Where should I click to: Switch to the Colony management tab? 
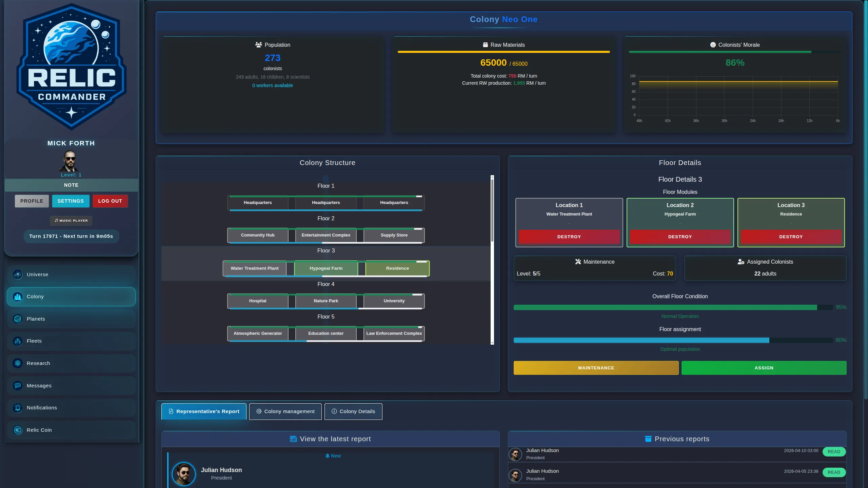click(285, 411)
